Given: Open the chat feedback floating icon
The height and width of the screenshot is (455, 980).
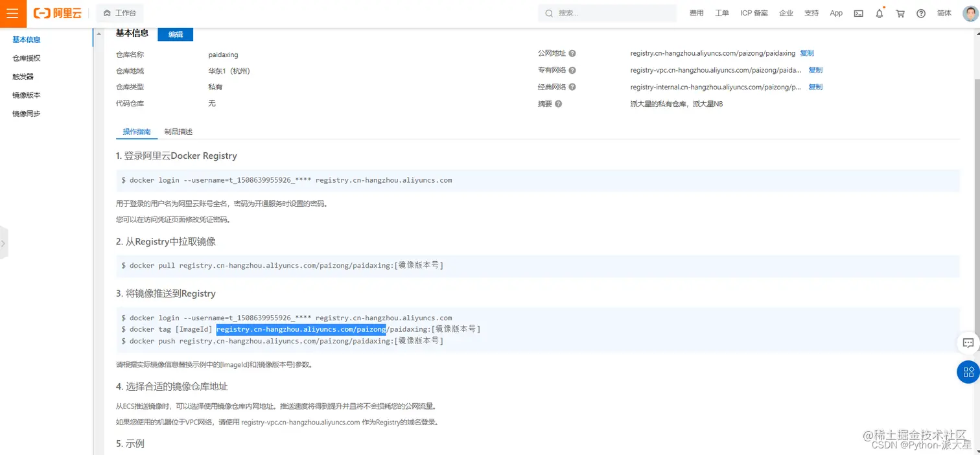Looking at the screenshot, I should (x=968, y=343).
